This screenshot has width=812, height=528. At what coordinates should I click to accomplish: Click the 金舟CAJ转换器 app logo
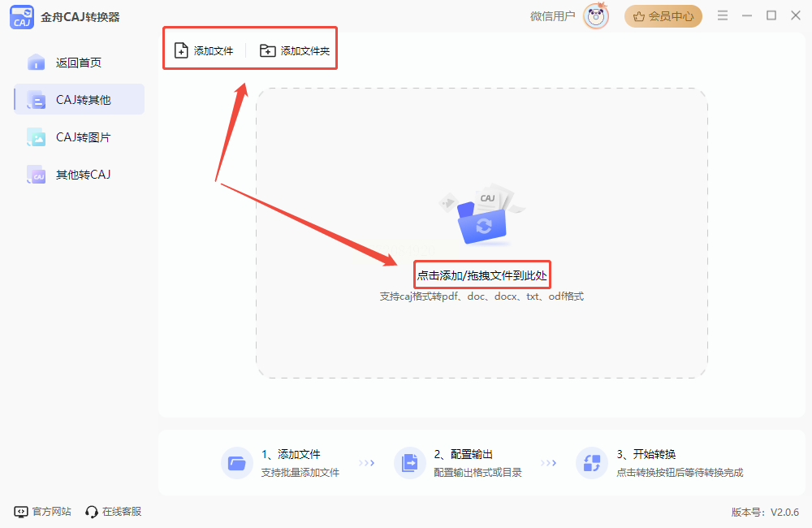tap(22, 16)
